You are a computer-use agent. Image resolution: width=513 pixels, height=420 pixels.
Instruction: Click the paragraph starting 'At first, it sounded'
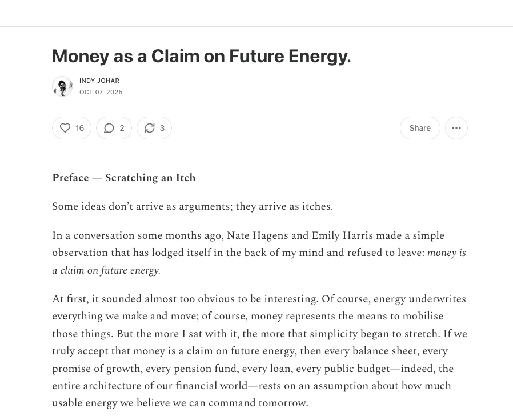259,351
